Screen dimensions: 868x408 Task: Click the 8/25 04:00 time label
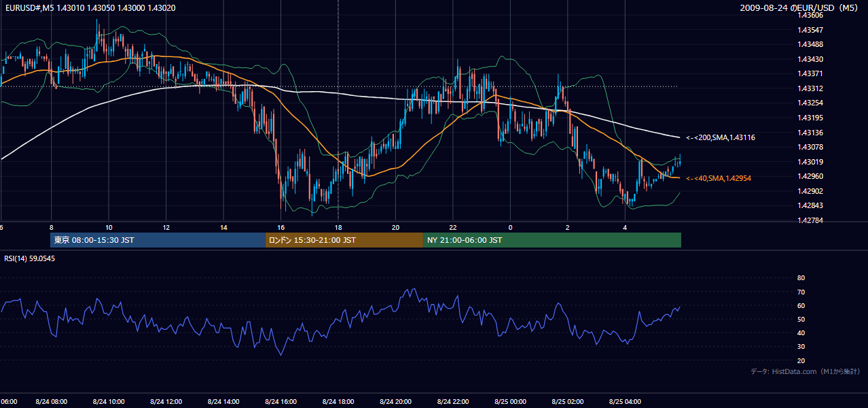point(625,402)
